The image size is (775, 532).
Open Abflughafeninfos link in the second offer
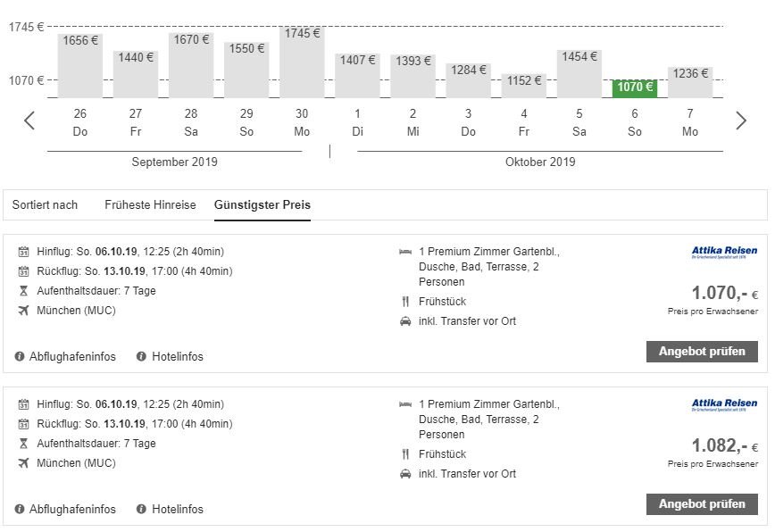pos(72,509)
